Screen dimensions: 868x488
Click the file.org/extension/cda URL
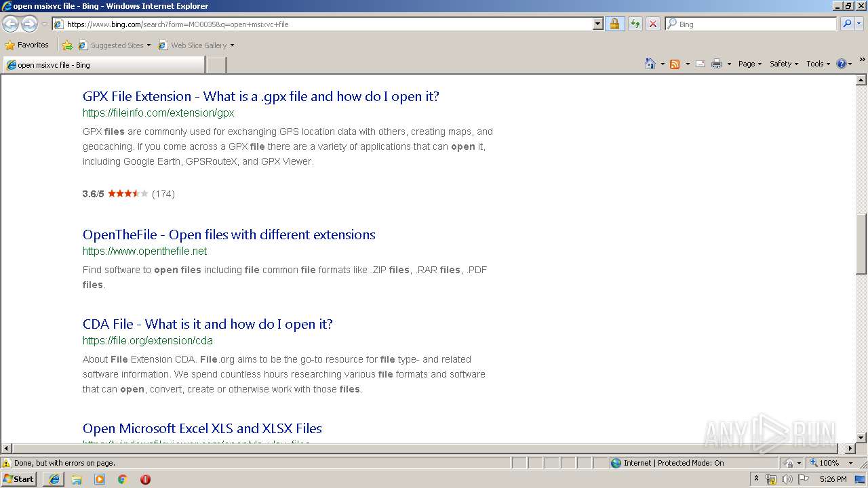148,341
